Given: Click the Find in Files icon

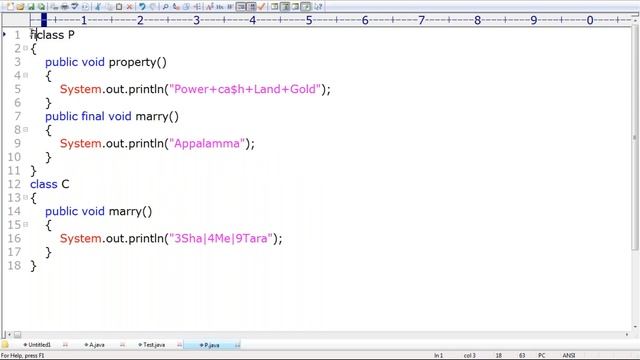Looking at the screenshot, I should pos(186,7).
